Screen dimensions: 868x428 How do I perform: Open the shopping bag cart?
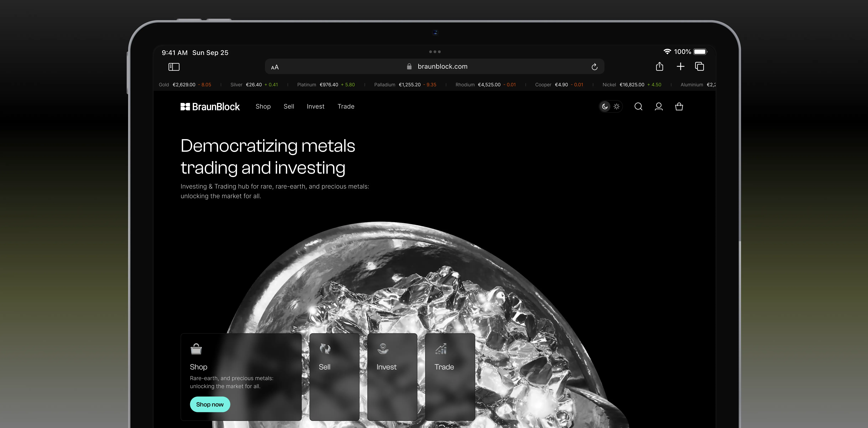click(x=679, y=107)
